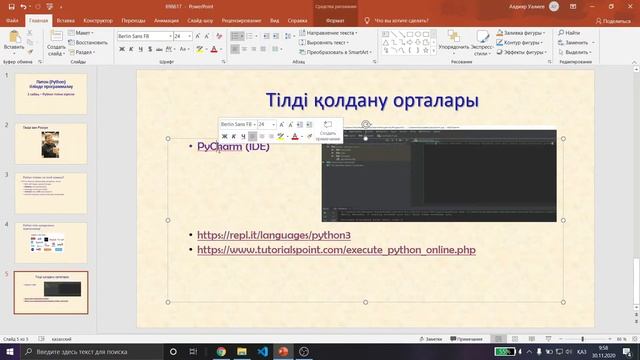The width and height of the screenshot is (640, 360).
Task: Toggle bulleted list in the ribbon
Action: (235, 36)
